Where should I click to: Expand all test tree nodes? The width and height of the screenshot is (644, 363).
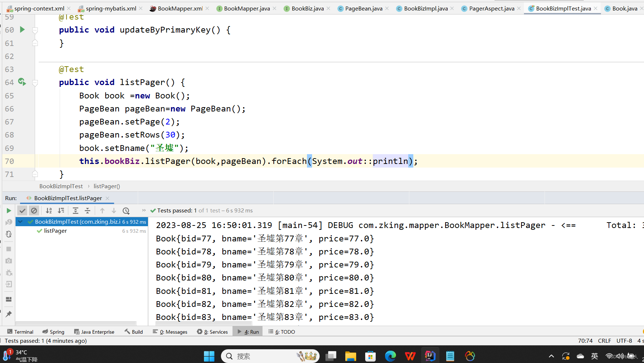click(76, 211)
